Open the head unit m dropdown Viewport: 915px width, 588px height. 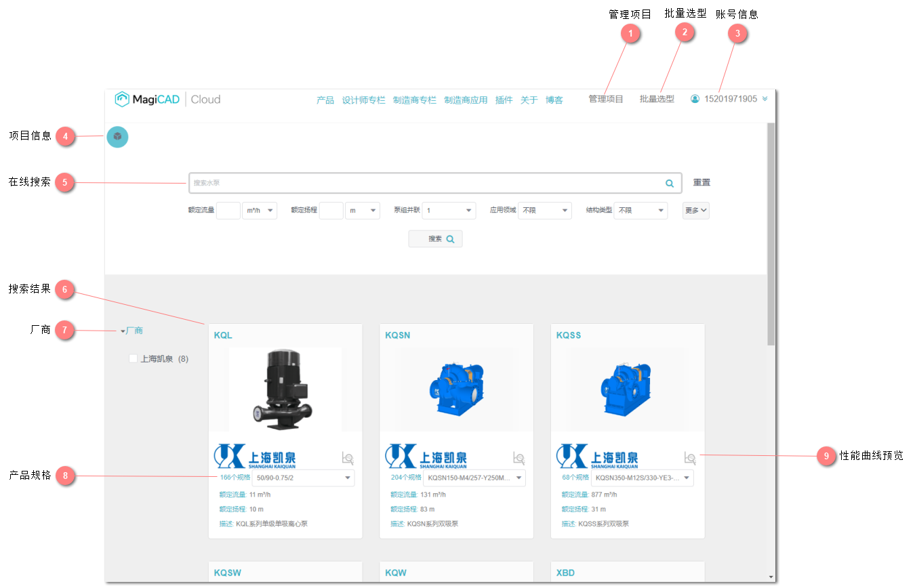[363, 211]
